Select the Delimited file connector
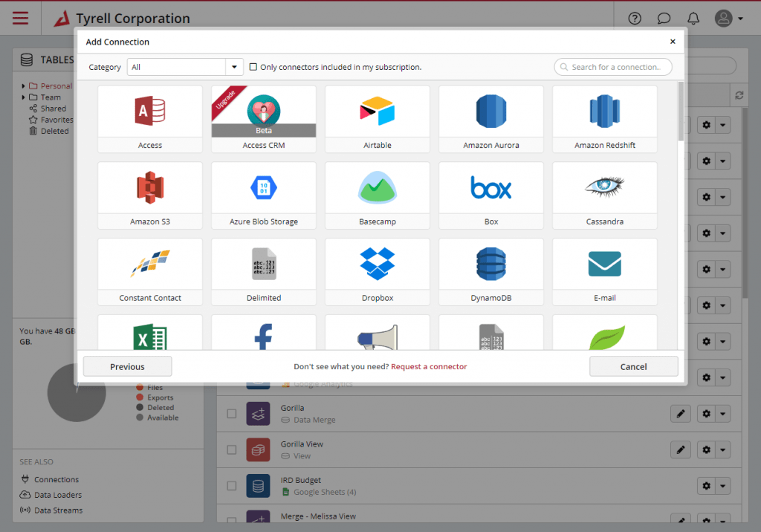This screenshot has height=532, width=761. (x=264, y=272)
